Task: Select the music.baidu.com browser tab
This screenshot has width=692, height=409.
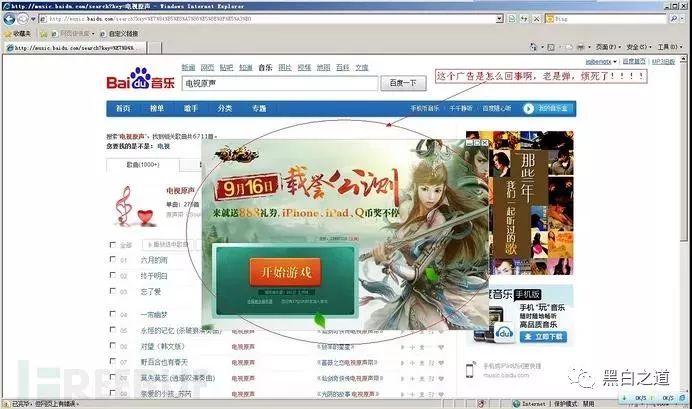Action: click(x=74, y=48)
